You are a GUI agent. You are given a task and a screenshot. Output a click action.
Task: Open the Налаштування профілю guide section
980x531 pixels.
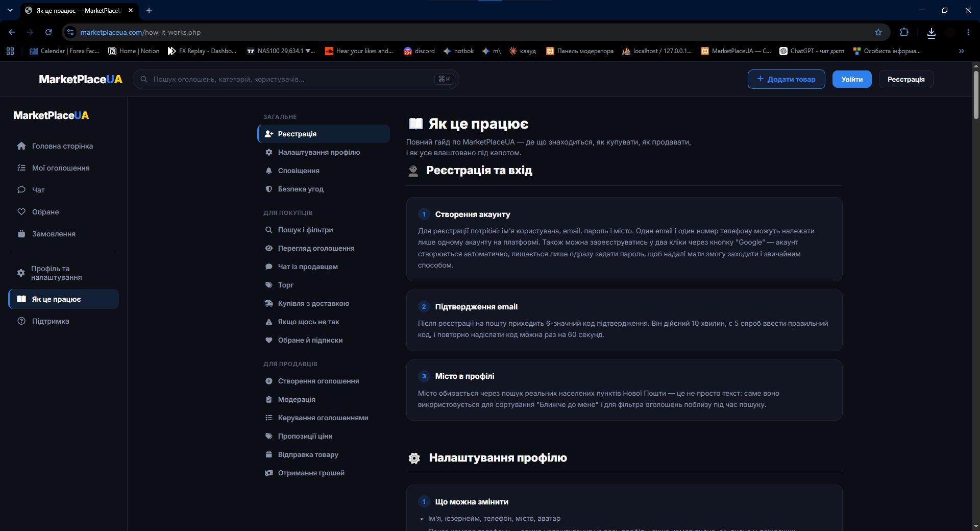[324, 152]
